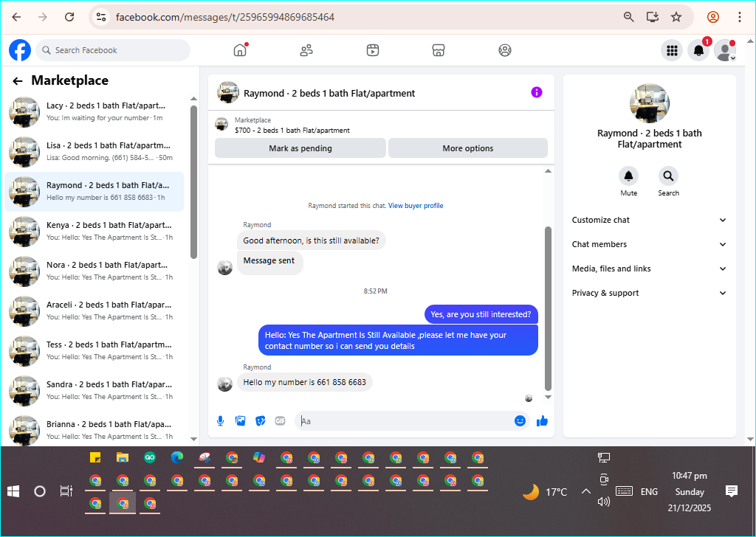Click the chat messages scrollbar thumb
The width and height of the screenshot is (756, 537).
coord(548,308)
